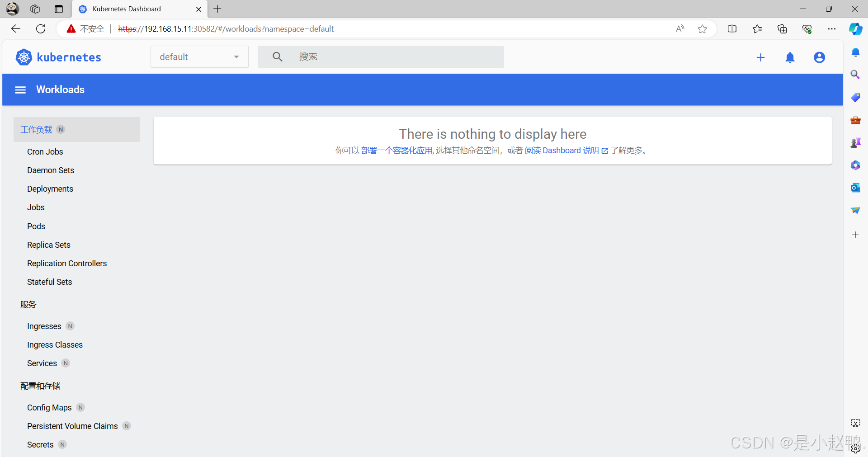The height and width of the screenshot is (457, 868).
Task: Select the Kubernetes Dashboard tab
Action: 140,9
